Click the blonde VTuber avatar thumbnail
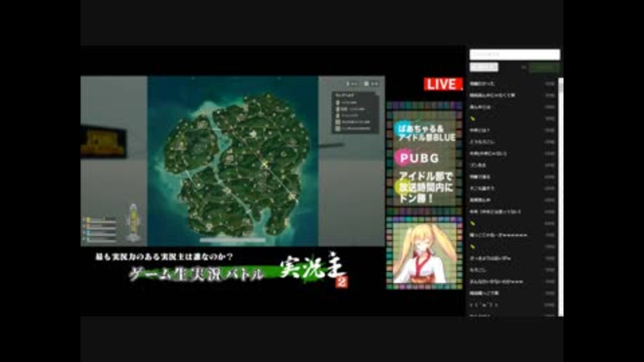Image resolution: width=644 pixels, height=362 pixels. tap(424, 253)
